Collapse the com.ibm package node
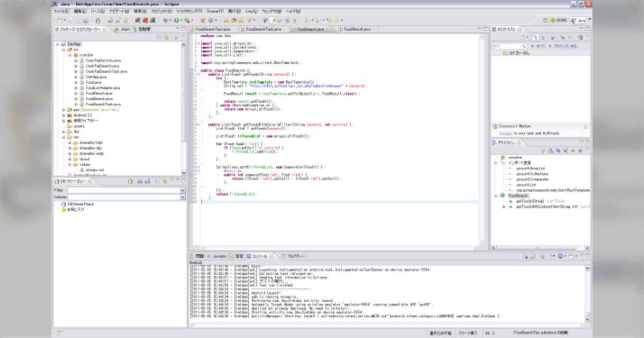Image resolution: width=644 pixels, height=338 pixels. [x=70, y=55]
